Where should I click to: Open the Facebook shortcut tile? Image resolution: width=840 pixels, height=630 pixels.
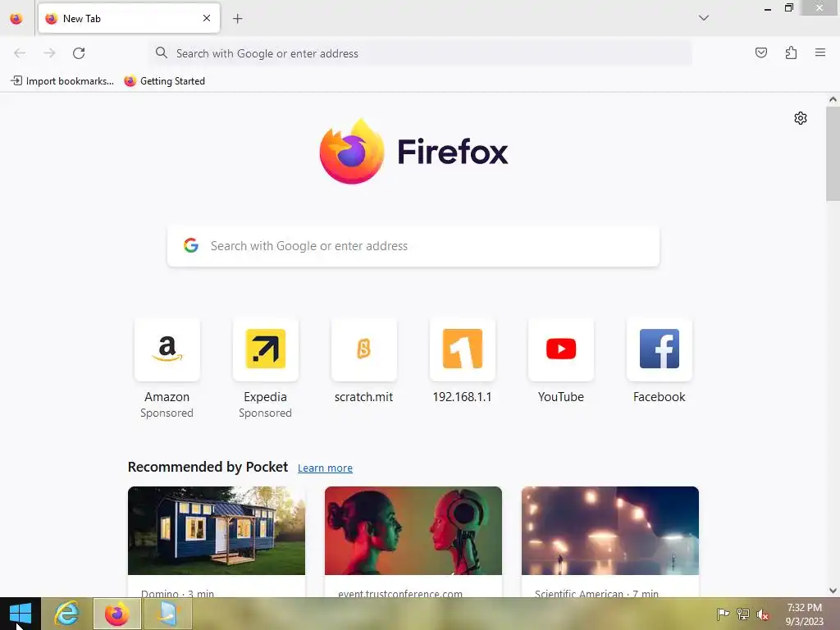659,349
